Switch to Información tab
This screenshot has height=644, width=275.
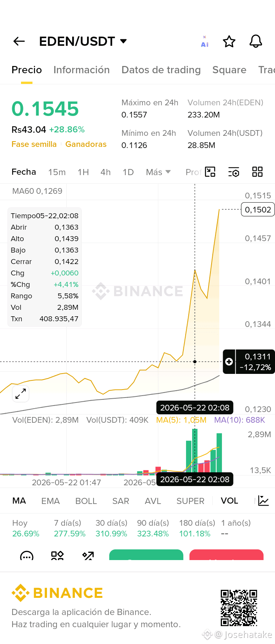(82, 70)
